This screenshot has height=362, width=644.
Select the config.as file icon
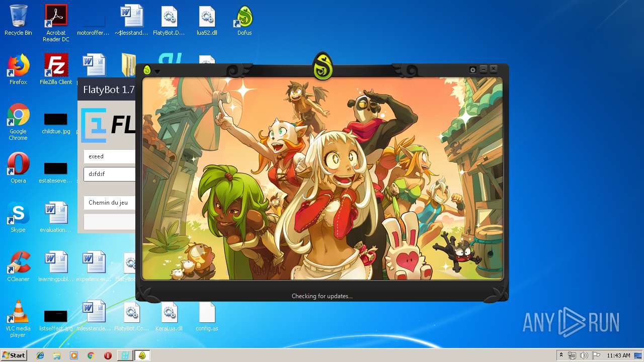point(207,316)
